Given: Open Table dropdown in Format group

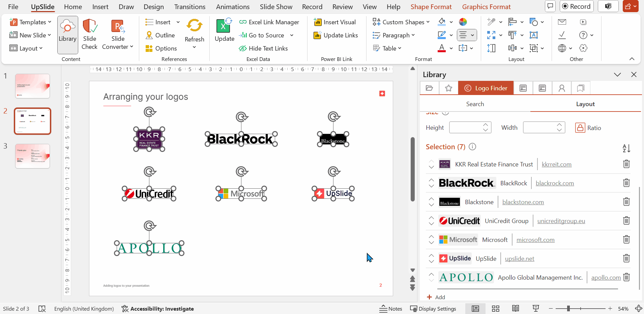Looking at the screenshot, I should pos(387,49).
